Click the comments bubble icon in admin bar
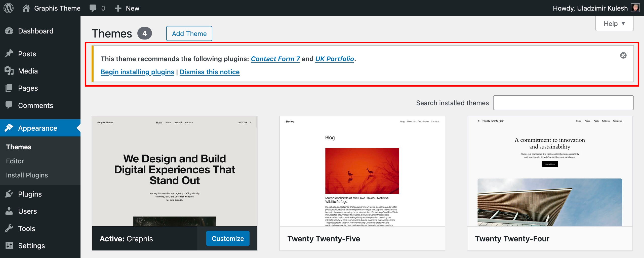Image resolution: width=644 pixels, height=258 pixels. (93, 8)
